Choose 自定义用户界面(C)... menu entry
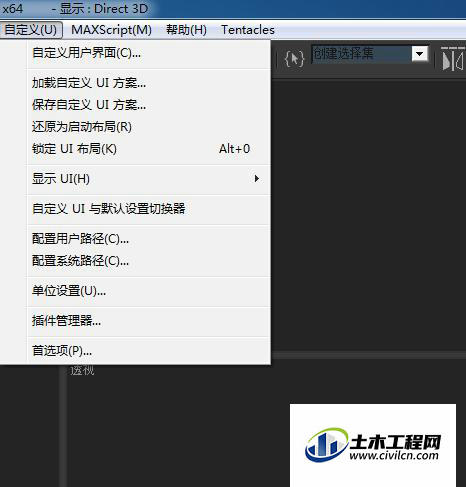The height and width of the screenshot is (487, 466). [149, 53]
